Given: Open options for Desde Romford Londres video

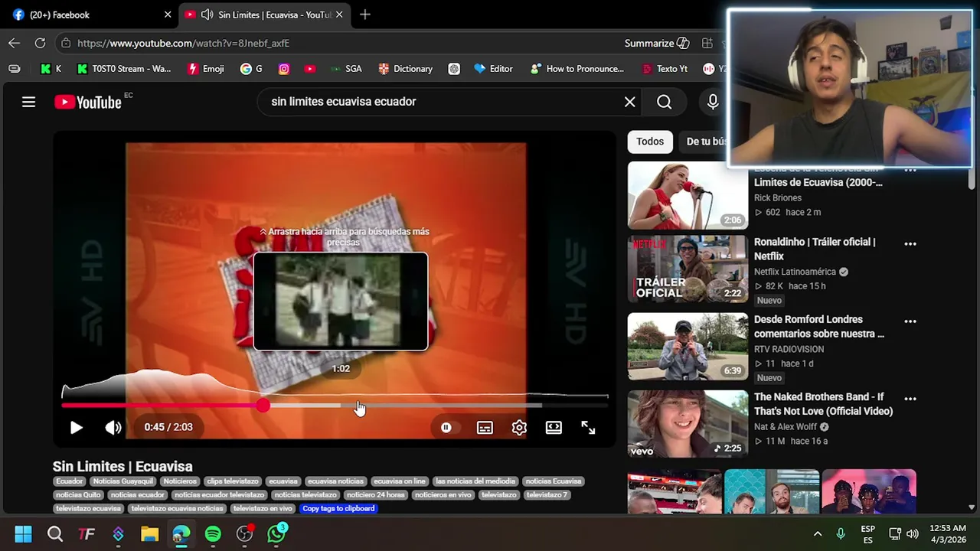Looking at the screenshot, I should pos(910,321).
